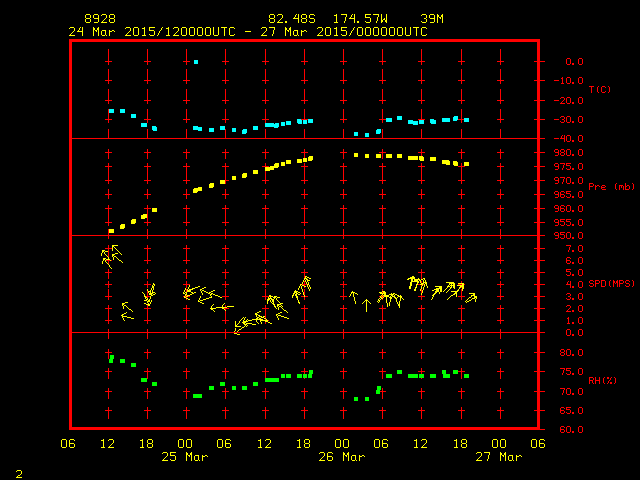This screenshot has height=480, width=640.
Task: Click the leftmost 06 hour label
Action: click(68, 444)
